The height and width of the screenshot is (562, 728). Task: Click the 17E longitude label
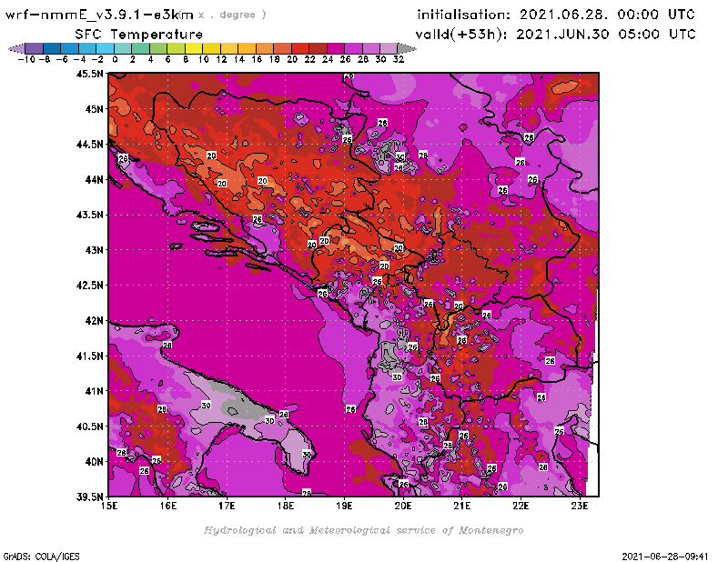pos(227,506)
